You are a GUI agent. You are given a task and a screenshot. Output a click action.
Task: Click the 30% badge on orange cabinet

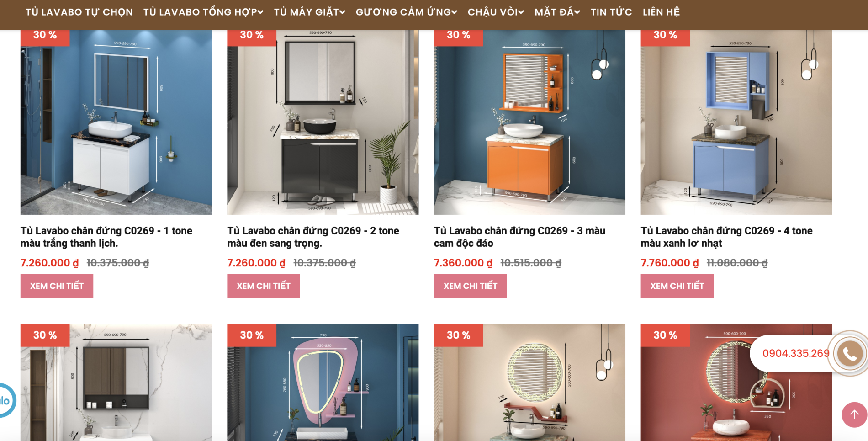coord(458,35)
